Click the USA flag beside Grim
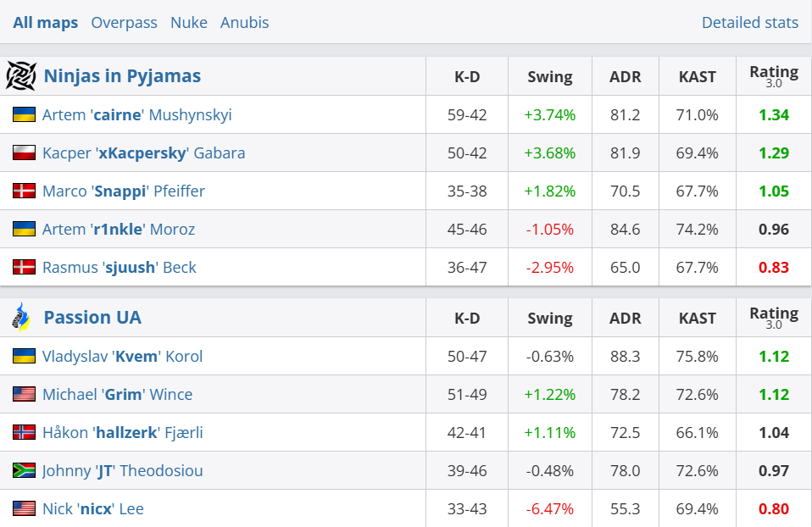 tap(24, 394)
